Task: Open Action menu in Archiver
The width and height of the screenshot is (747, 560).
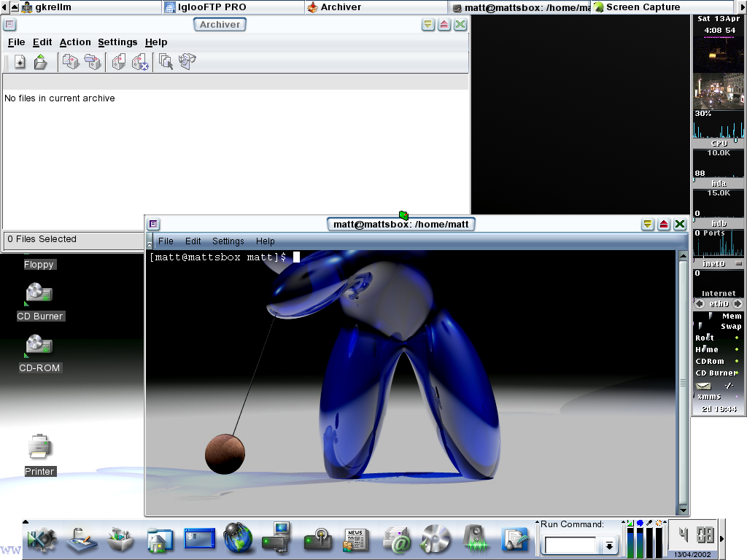Action: coord(75,42)
